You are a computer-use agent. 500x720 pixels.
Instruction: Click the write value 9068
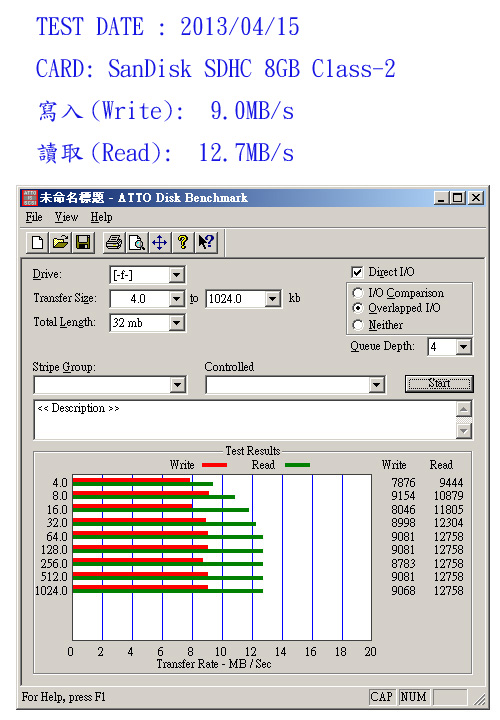[403, 591]
